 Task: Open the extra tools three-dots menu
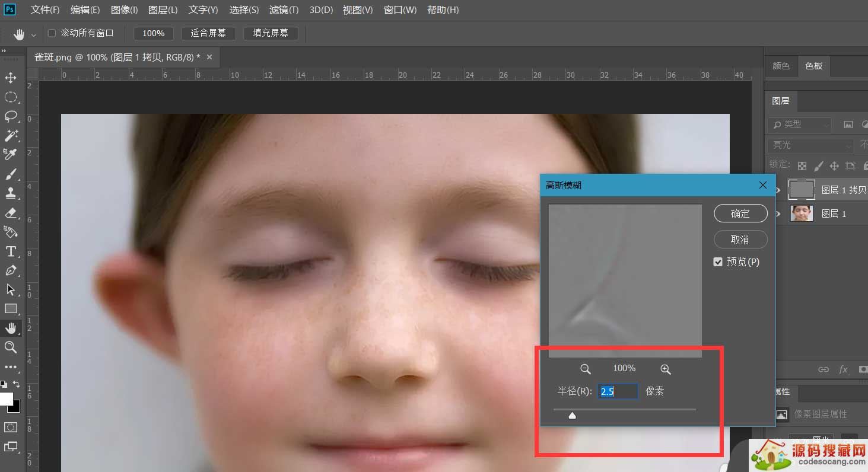[11, 367]
